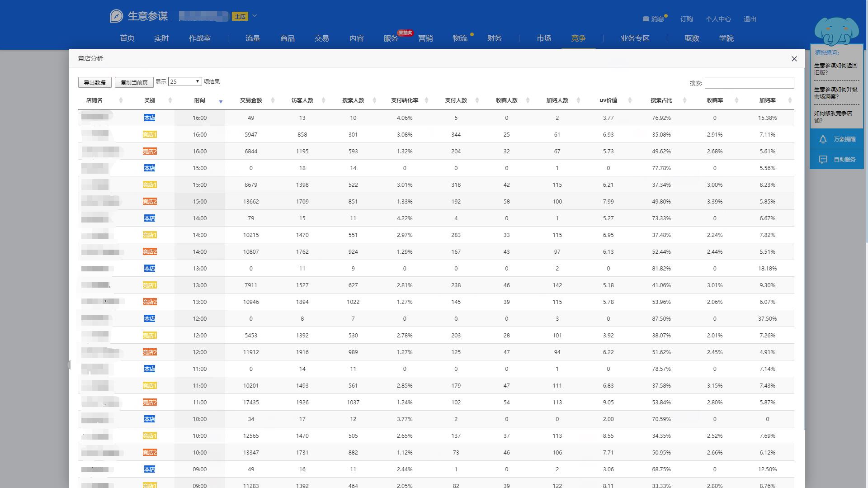Click the 竞店1 tag in 16:00 row
Image resolution: width=868 pixels, height=488 pixels.
coord(150,135)
